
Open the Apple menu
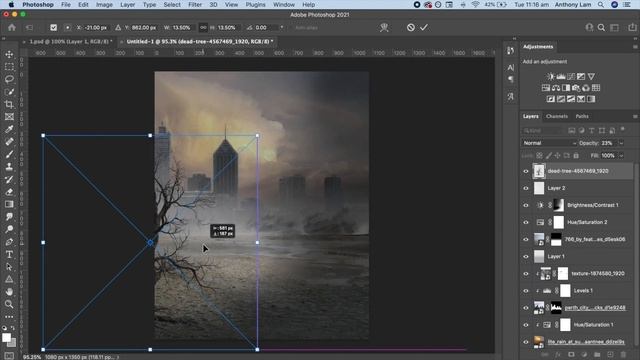pyautogui.click(x=11, y=4)
